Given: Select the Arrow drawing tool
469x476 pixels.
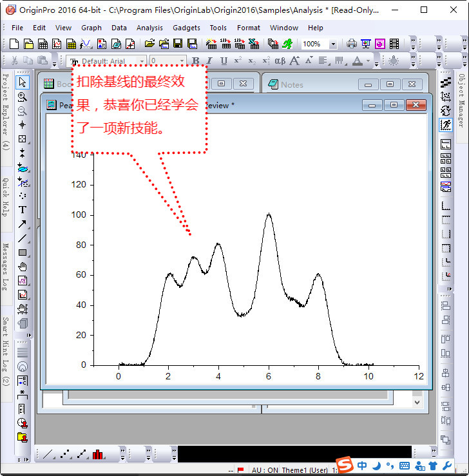Looking at the screenshot, I should point(23,224).
